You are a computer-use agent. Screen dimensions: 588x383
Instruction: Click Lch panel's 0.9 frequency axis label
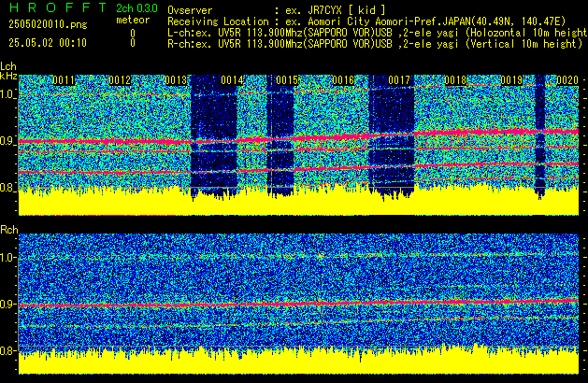point(7,141)
